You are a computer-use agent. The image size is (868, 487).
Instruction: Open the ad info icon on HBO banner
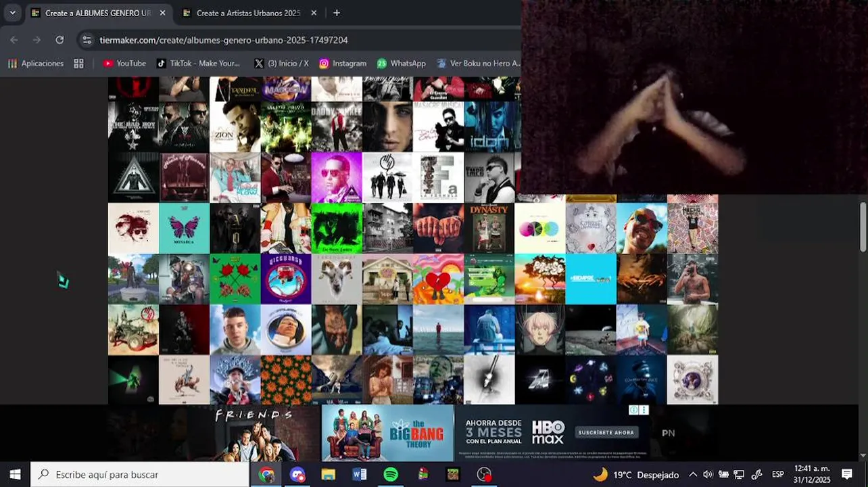tap(634, 410)
